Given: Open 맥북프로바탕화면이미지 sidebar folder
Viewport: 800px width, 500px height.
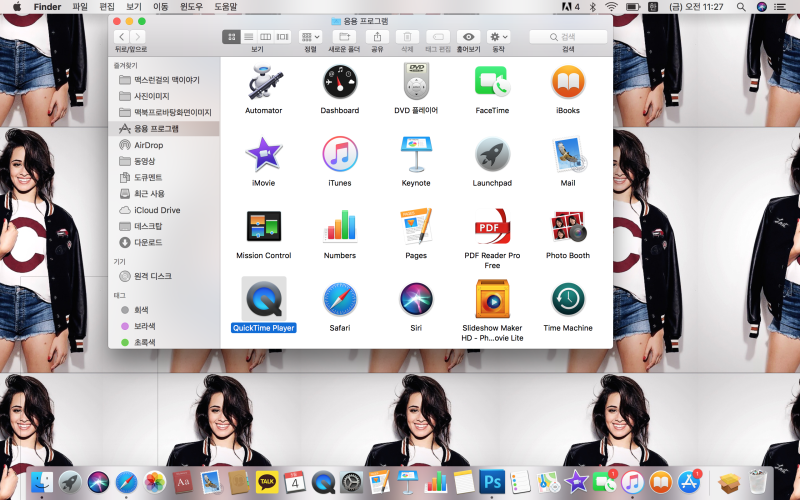Looking at the screenshot, I should (x=164, y=112).
